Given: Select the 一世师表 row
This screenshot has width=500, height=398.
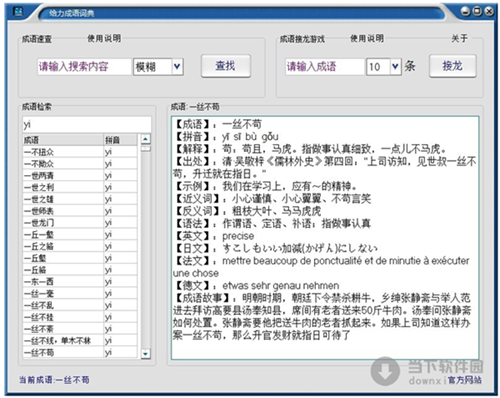Looking at the screenshot, I should click(x=80, y=211).
